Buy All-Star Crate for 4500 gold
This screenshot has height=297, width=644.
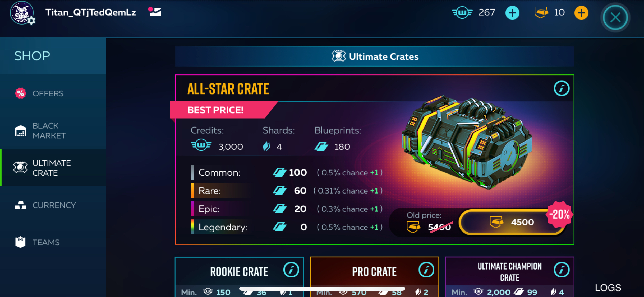coord(512,222)
